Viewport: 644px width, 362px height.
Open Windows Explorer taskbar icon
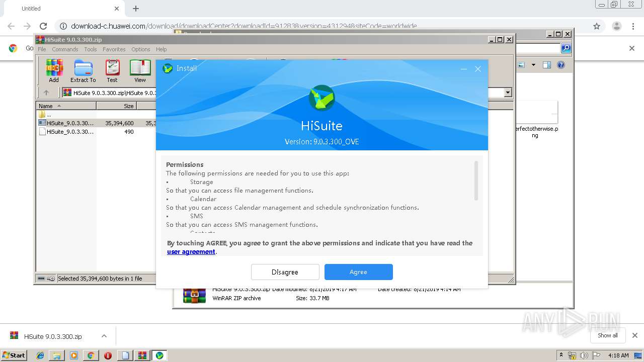[x=57, y=355]
